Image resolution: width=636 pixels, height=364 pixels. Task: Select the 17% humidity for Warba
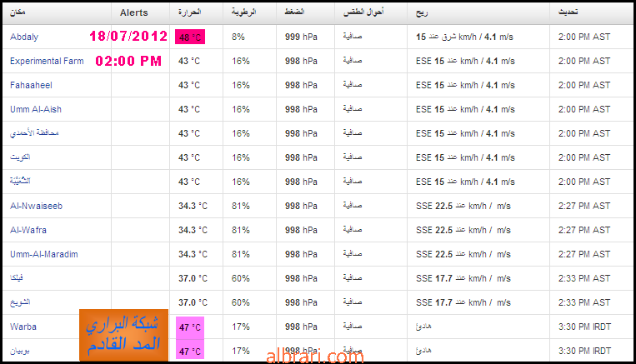pos(241,327)
